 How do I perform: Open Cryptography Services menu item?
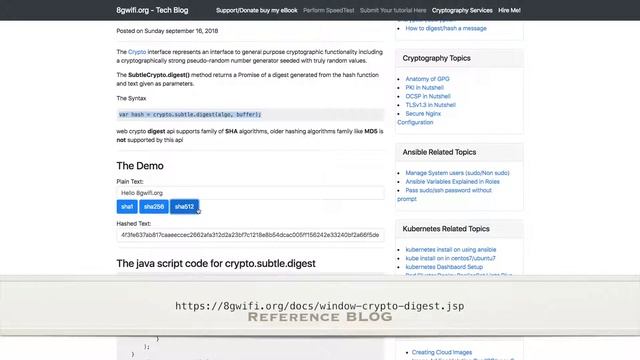tap(462, 11)
